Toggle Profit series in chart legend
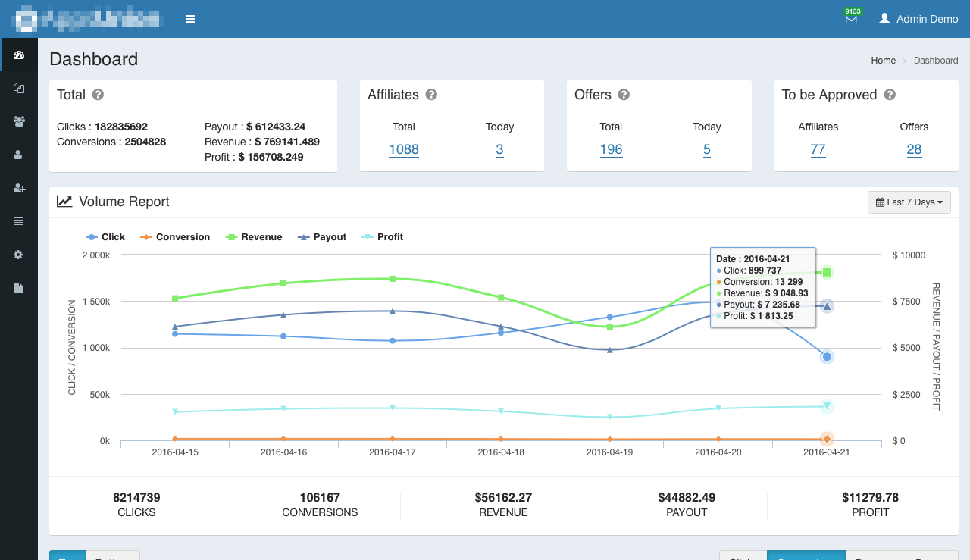The width and height of the screenshot is (970, 560). 383,237
